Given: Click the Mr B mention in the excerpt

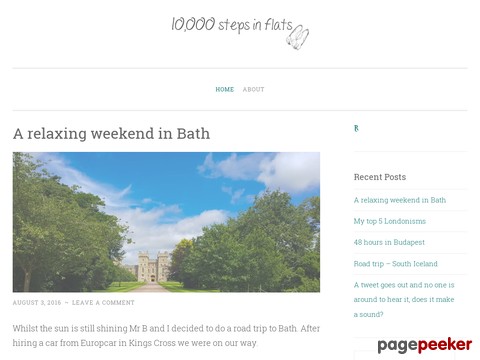Looking at the screenshot, I should (138, 329).
